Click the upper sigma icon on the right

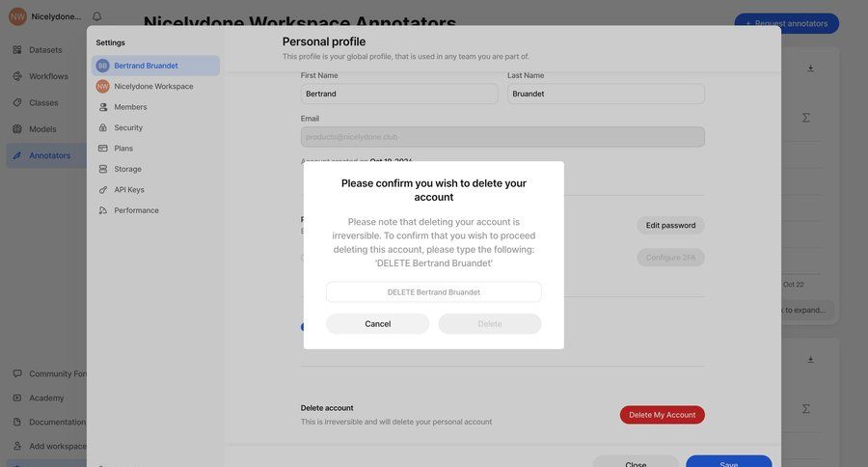pyautogui.click(x=806, y=118)
